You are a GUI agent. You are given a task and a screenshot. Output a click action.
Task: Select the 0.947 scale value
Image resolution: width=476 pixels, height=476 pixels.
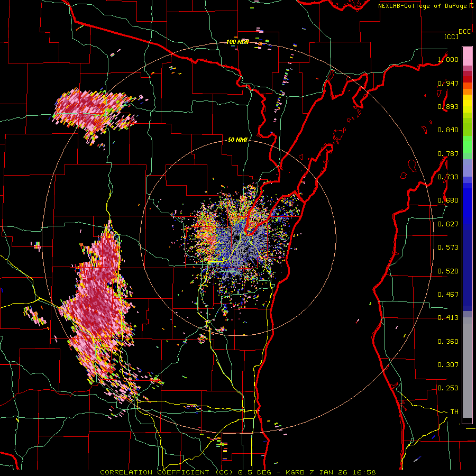tap(448, 83)
